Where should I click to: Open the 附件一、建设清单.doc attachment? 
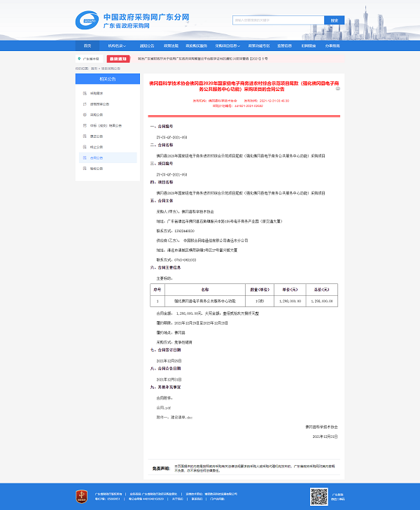click(174, 418)
